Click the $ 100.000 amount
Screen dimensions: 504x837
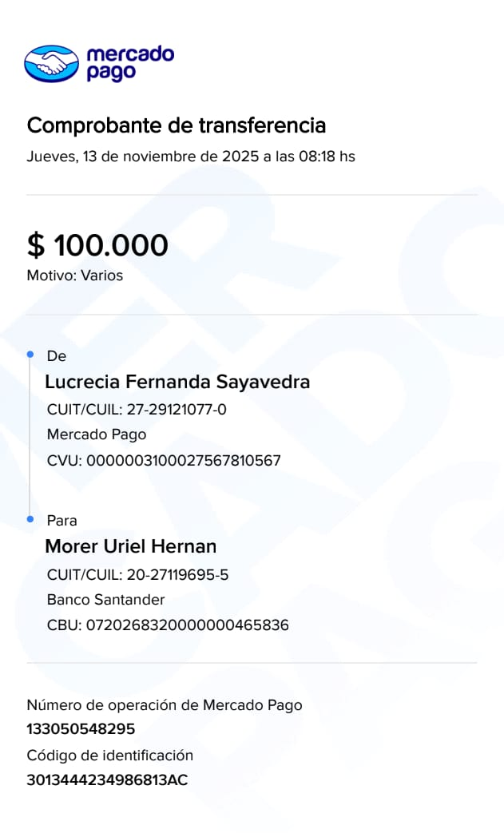pos(97,245)
